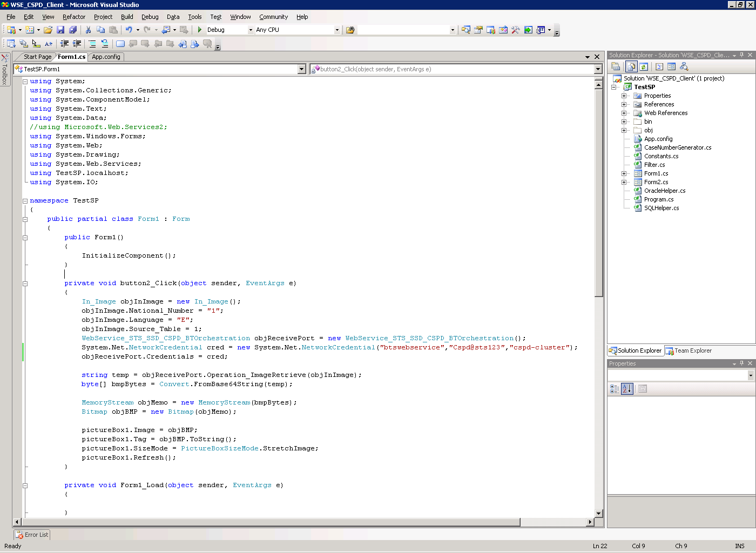
Task: Expand the References node
Action: pyautogui.click(x=624, y=104)
